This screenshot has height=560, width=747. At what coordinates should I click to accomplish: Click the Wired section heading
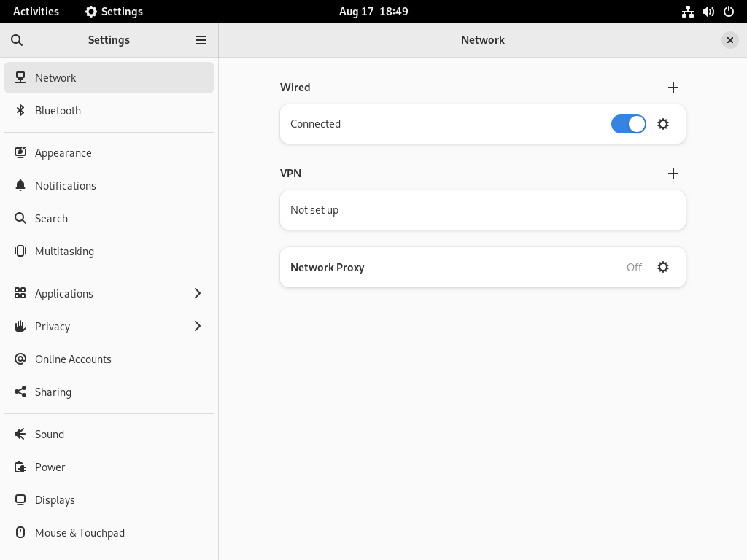295,87
